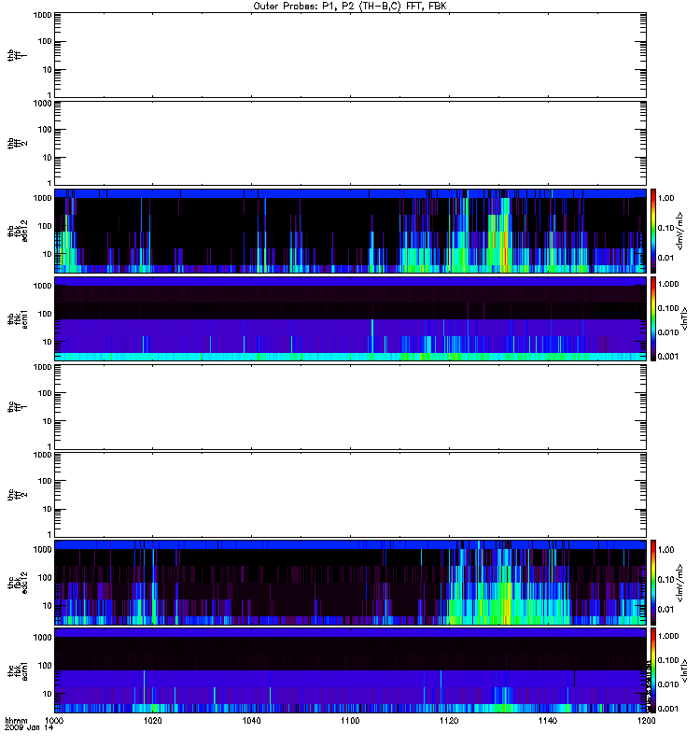Click the empty thb fff 1 plot panel
This screenshot has height=747, width=700.
[x=350, y=55]
